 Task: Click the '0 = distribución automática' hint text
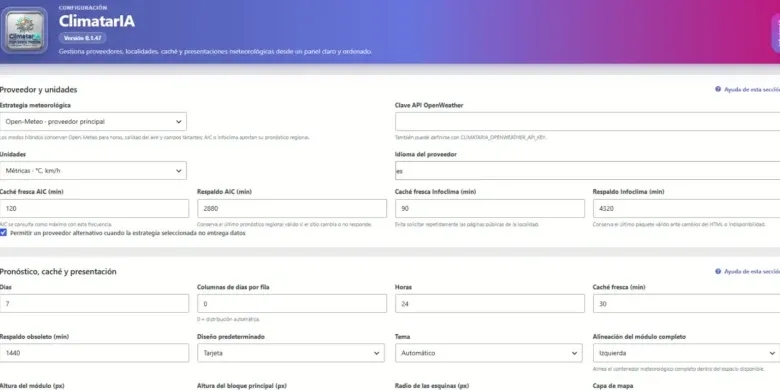tap(228, 319)
